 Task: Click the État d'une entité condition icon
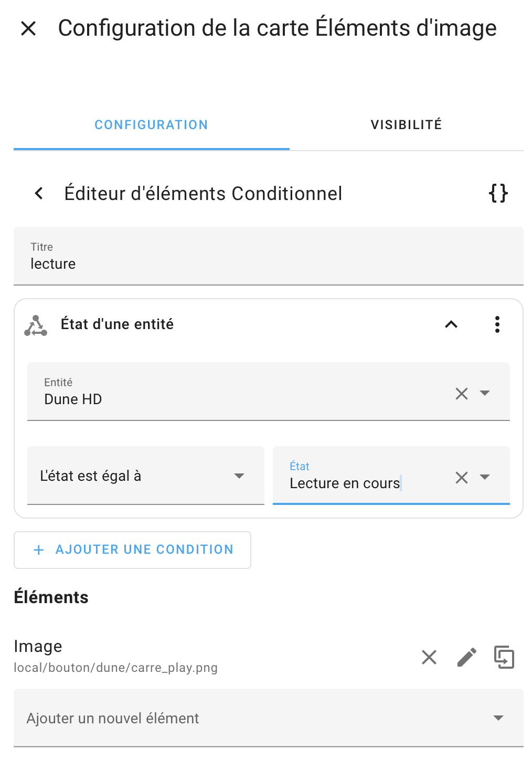[36, 325]
